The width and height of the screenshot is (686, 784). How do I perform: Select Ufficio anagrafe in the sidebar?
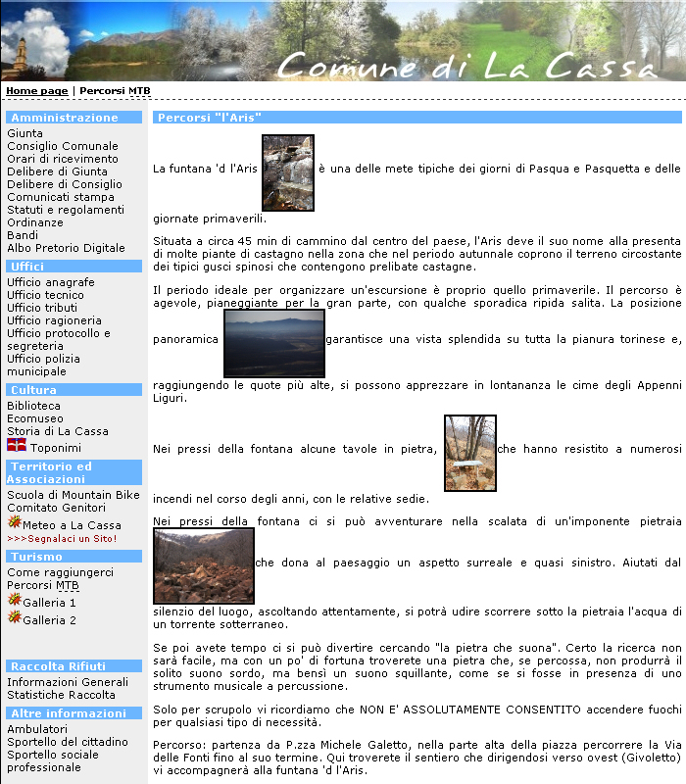[51, 282]
